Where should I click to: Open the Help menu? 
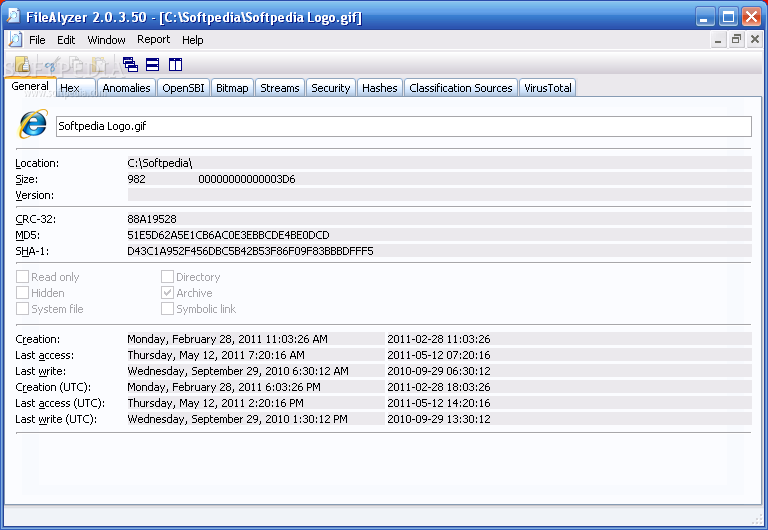coord(192,40)
